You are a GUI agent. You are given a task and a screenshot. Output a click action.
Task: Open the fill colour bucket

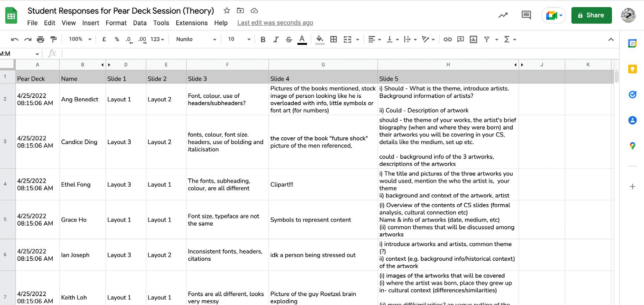(320, 39)
